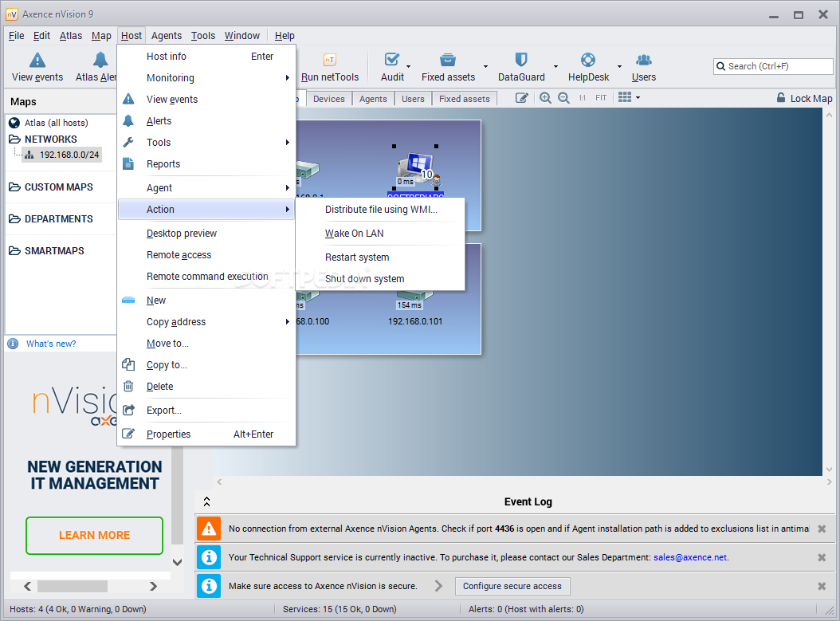Toggle Lock Map

click(x=804, y=98)
